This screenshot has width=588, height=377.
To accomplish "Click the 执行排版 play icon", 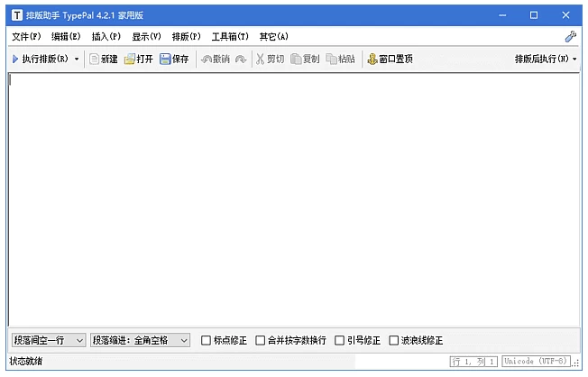I will pyautogui.click(x=15, y=60).
